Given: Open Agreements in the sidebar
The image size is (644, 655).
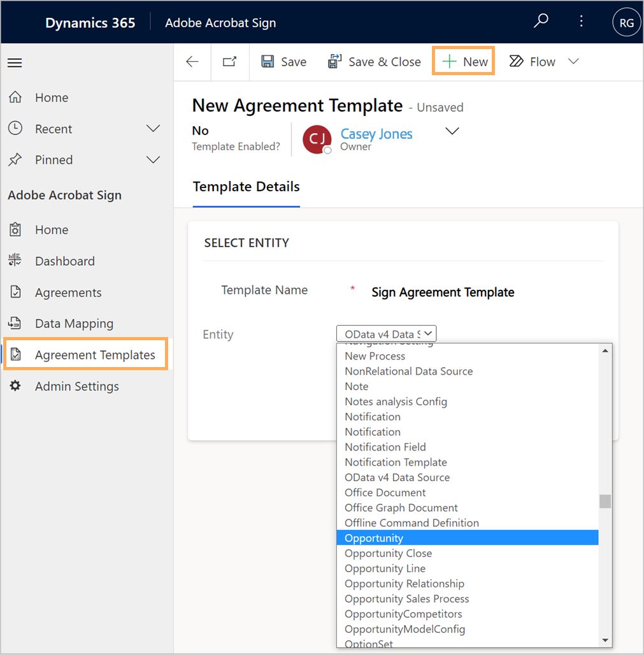Looking at the screenshot, I should point(68,292).
